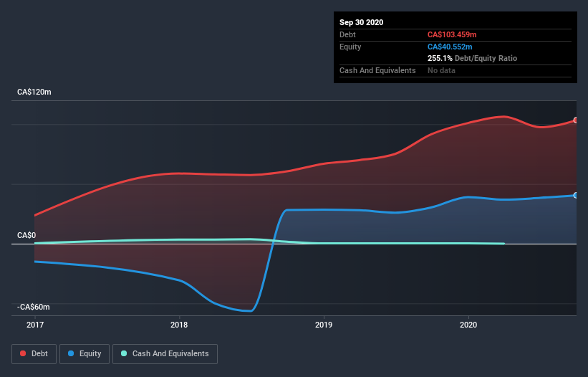Click the red dot in Debt legend
This screenshot has width=588, height=377.
coord(23,353)
